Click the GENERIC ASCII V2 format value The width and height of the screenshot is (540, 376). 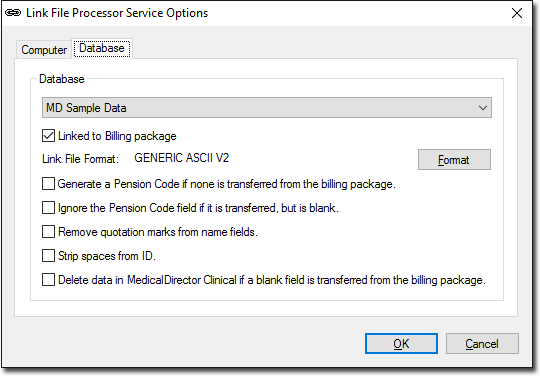(x=181, y=158)
